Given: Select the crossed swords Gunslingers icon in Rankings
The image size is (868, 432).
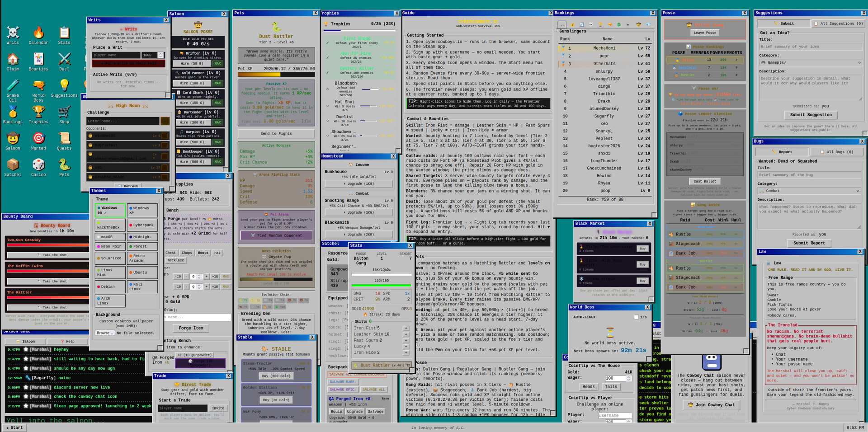Looking at the screenshot, I should 562,24.
